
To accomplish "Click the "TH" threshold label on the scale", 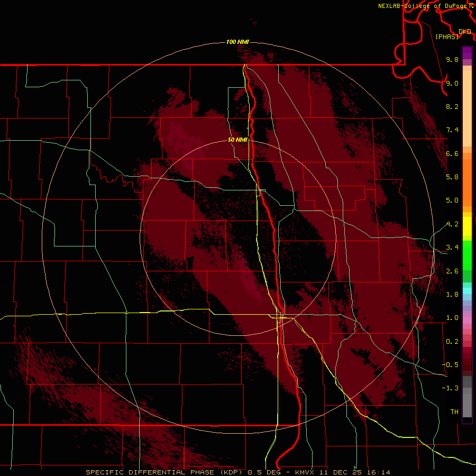I will pos(454,411).
